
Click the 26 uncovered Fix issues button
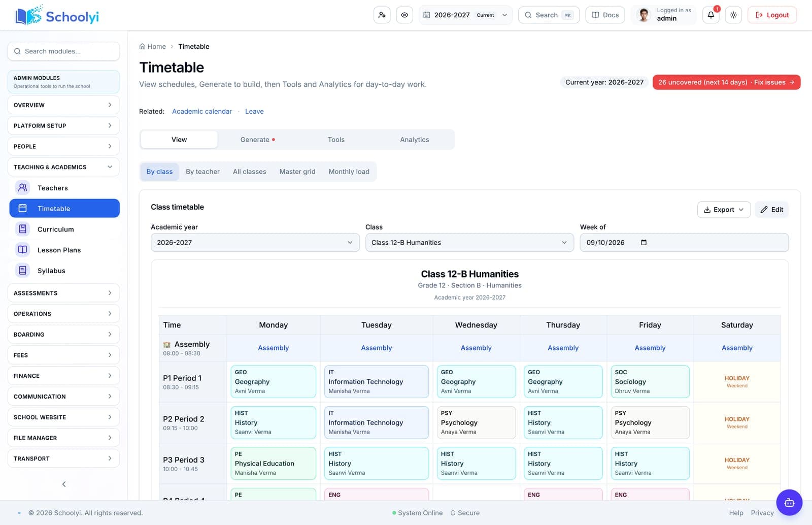pyautogui.click(x=726, y=82)
